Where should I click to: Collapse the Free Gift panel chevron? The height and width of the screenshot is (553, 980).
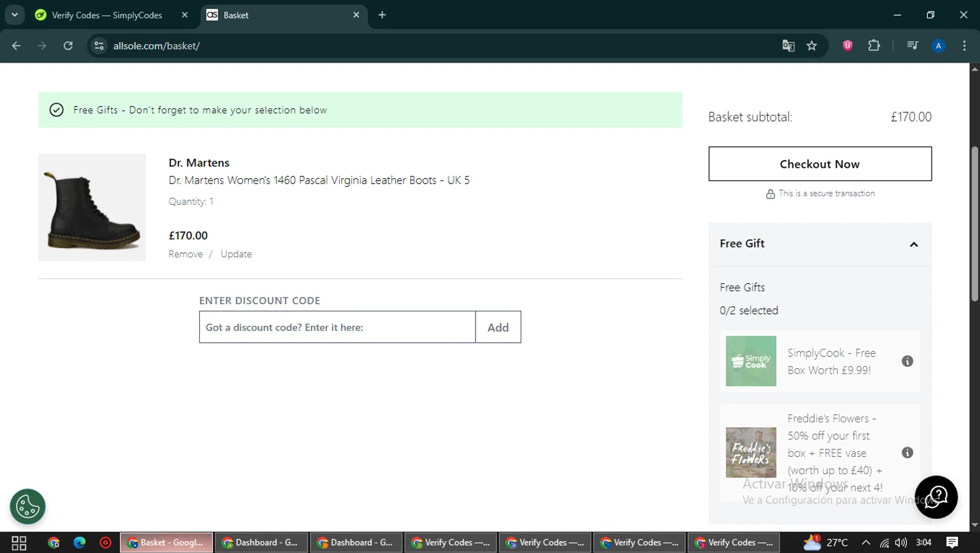point(913,244)
